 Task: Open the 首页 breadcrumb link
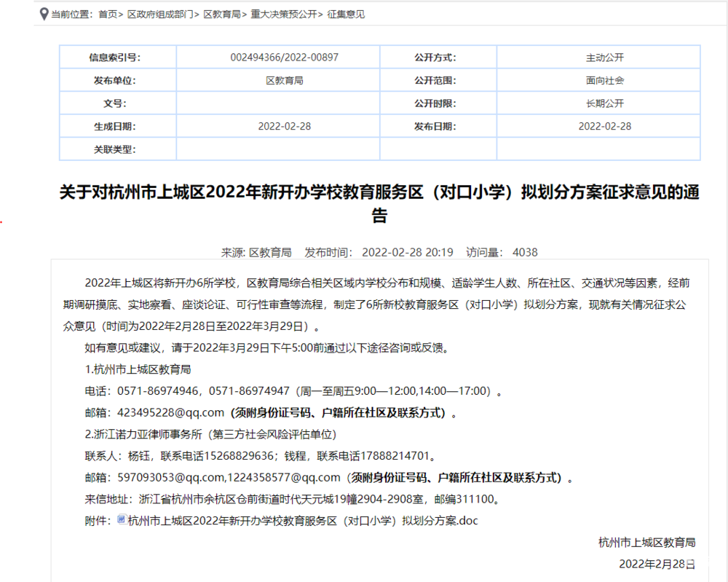pyautogui.click(x=108, y=15)
